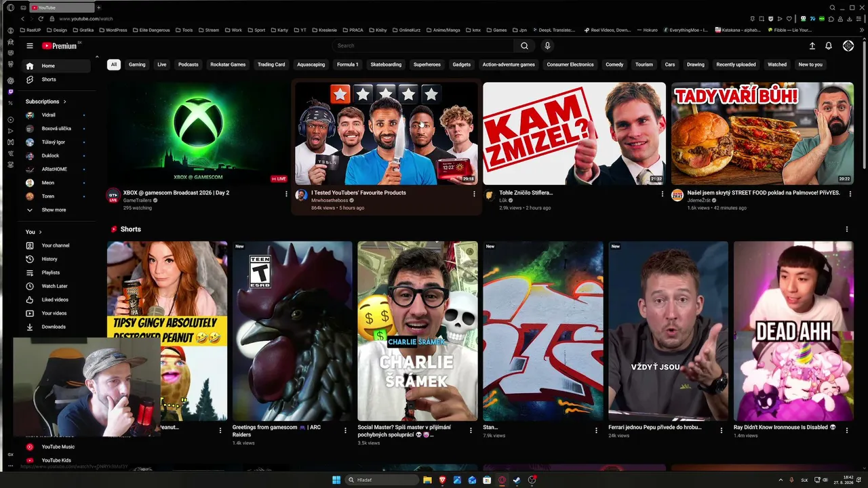The image size is (868, 488).
Task: Select the Gaming filter chip
Action: (x=137, y=64)
